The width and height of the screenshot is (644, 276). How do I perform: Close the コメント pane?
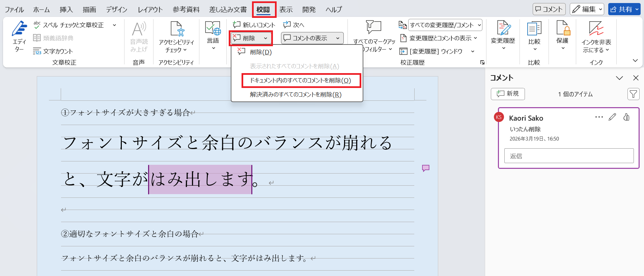(636, 78)
